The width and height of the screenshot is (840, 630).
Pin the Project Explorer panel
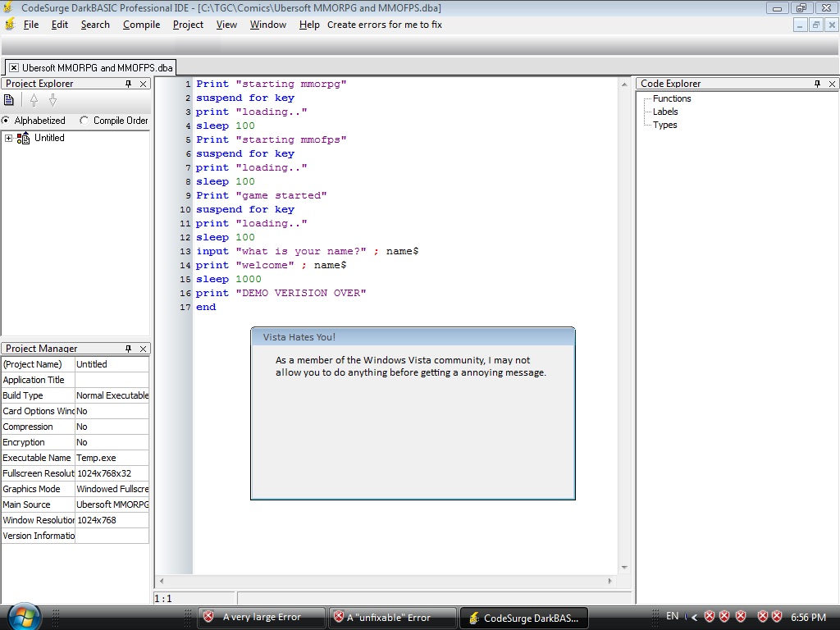click(x=128, y=84)
